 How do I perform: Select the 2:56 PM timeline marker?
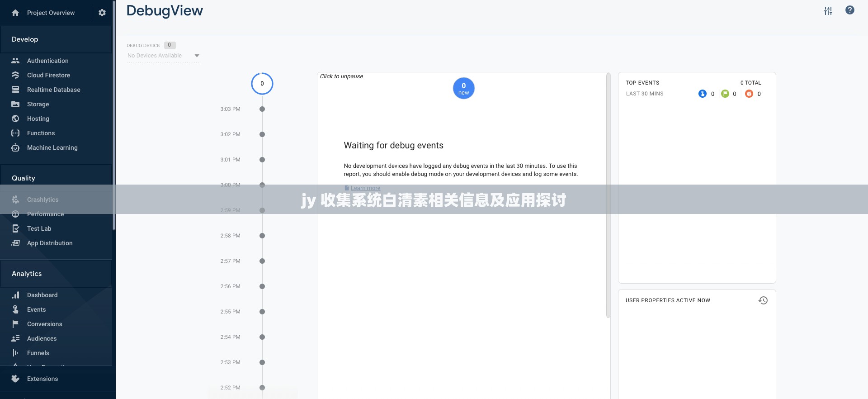pyautogui.click(x=262, y=286)
